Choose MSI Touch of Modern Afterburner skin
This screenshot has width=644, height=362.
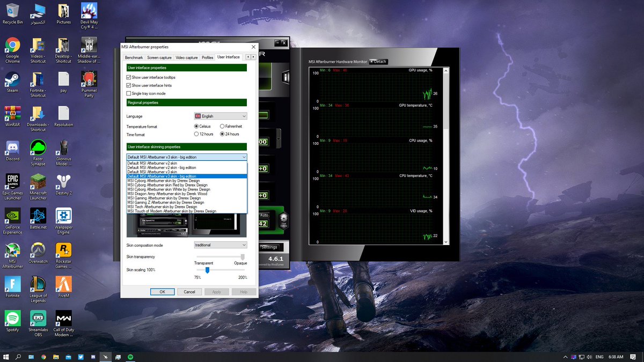pos(187,211)
